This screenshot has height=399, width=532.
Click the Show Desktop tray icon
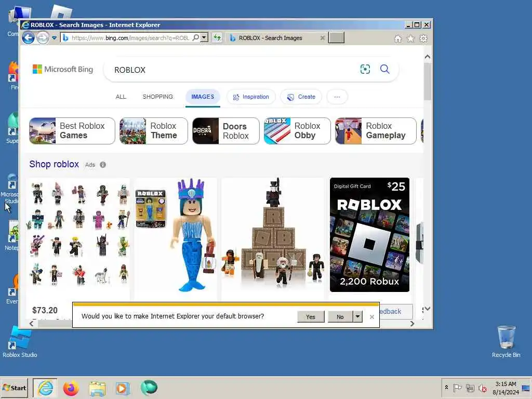tap(526, 388)
